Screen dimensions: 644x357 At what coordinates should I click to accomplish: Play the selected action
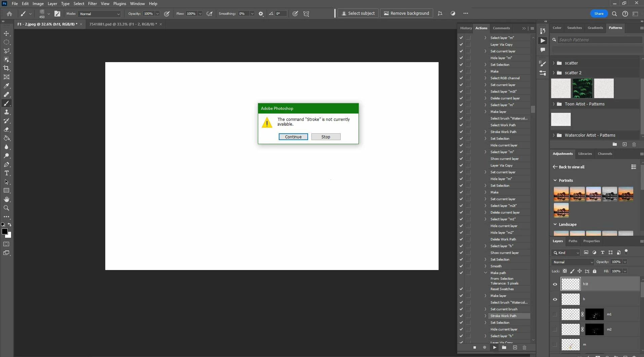point(494,348)
